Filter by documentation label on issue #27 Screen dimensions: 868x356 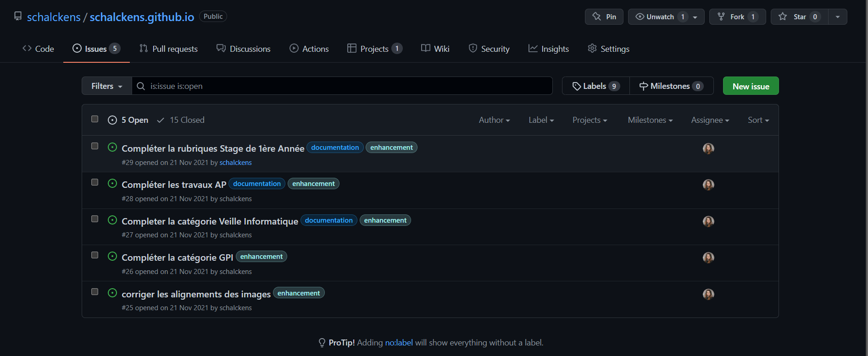pos(328,220)
